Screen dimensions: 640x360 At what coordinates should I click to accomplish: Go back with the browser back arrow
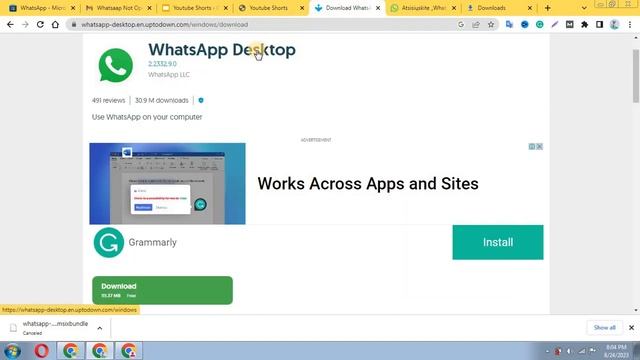10,24
